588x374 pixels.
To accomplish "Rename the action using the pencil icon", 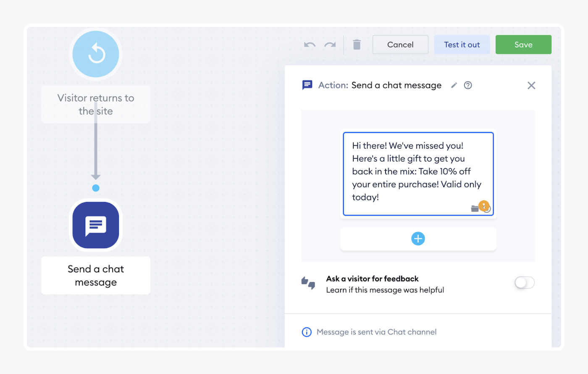I will 454,85.
